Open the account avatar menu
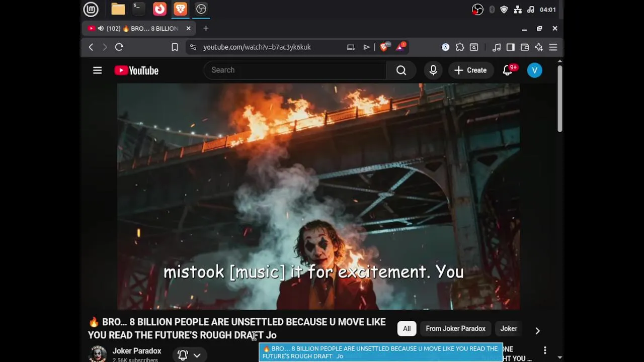The width and height of the screenshot is (644, 362). (x=535, y=70)
